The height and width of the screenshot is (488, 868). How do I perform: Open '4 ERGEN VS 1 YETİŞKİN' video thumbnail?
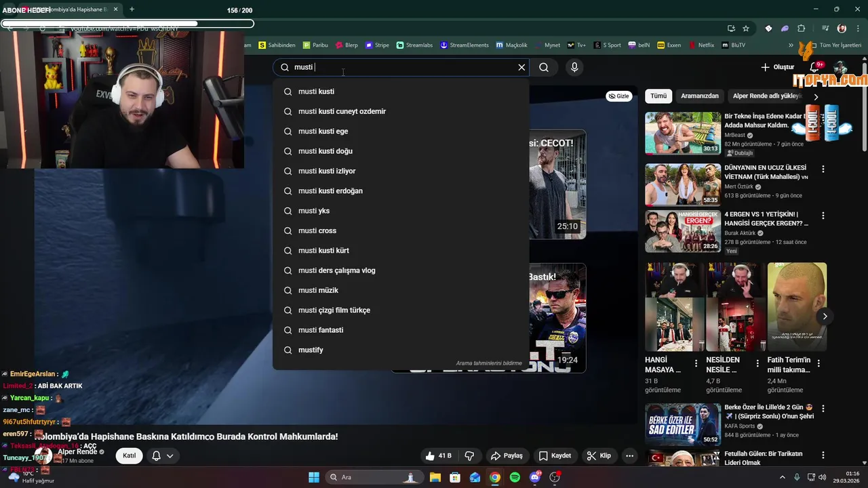click(683, 231)
